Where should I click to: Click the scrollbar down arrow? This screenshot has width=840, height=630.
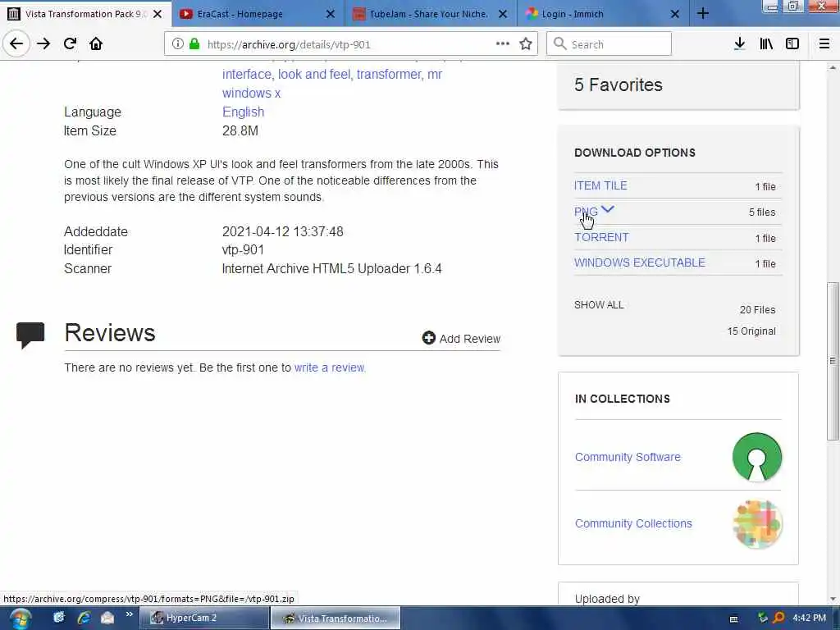tap(833, 600)
